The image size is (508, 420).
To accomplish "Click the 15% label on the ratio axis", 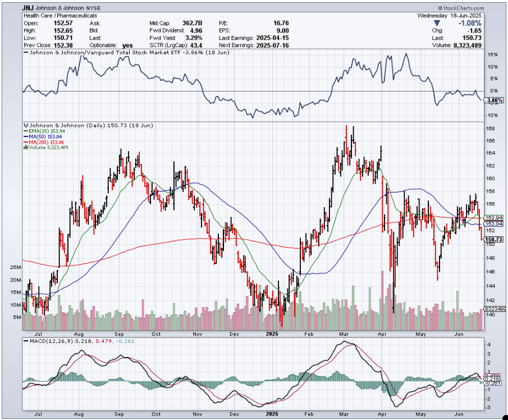I will 492,55.
